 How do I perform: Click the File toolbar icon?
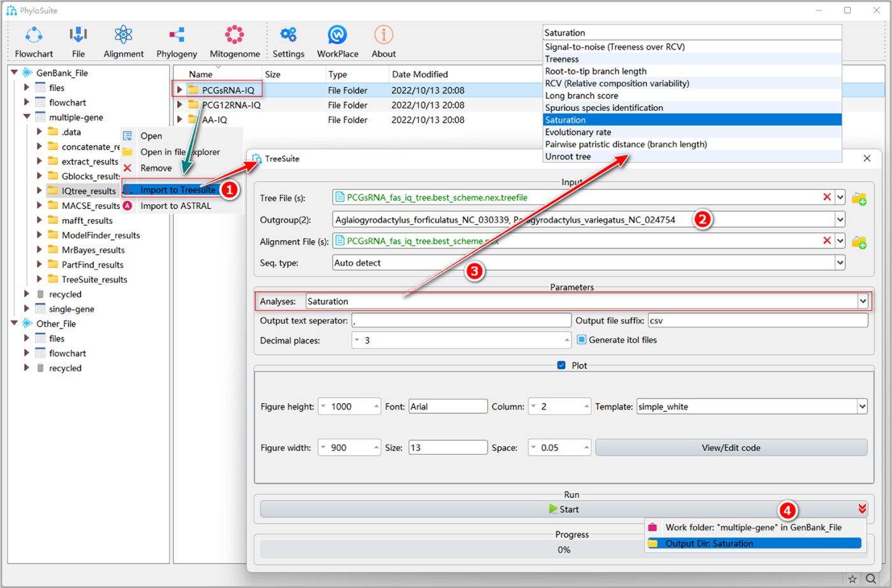78,36
